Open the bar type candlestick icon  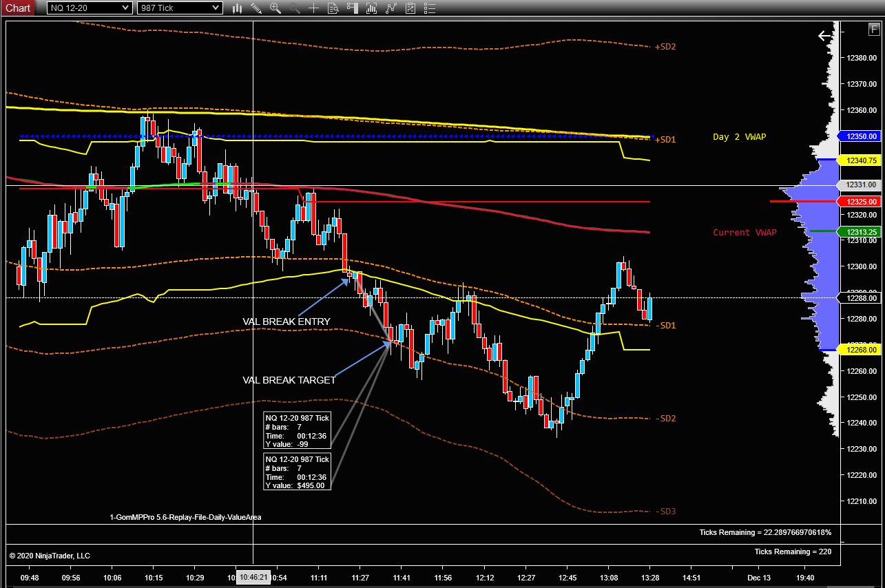click(x=238, y=8)
